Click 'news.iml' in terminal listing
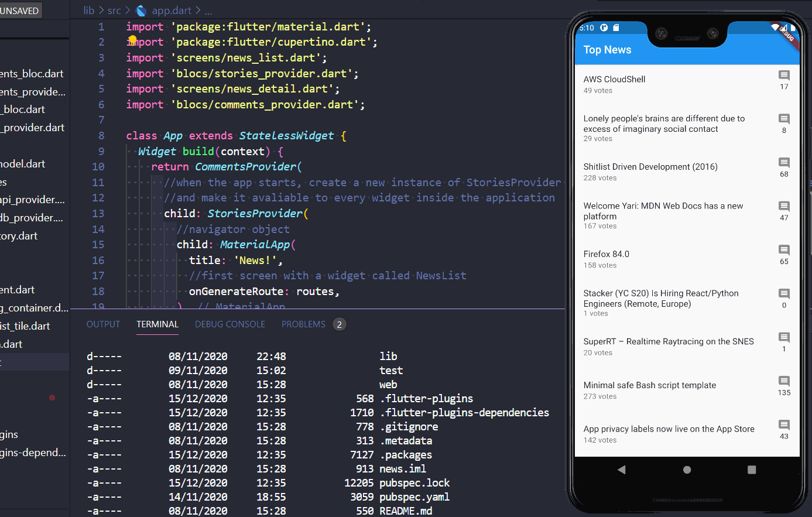This screenshot has height=517, width=812. pos(403,469)
